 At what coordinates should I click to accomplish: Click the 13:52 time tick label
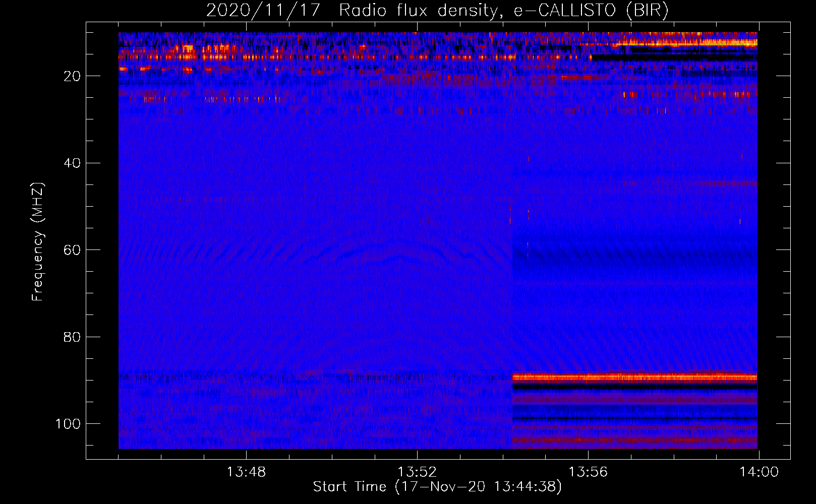[417, 472]
